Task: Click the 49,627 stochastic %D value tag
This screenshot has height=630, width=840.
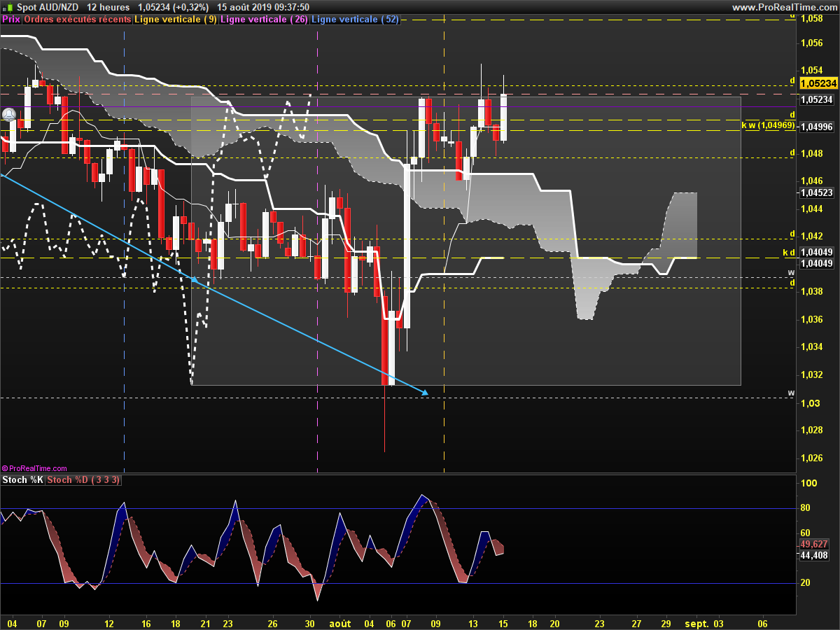Action: (814, 544)
